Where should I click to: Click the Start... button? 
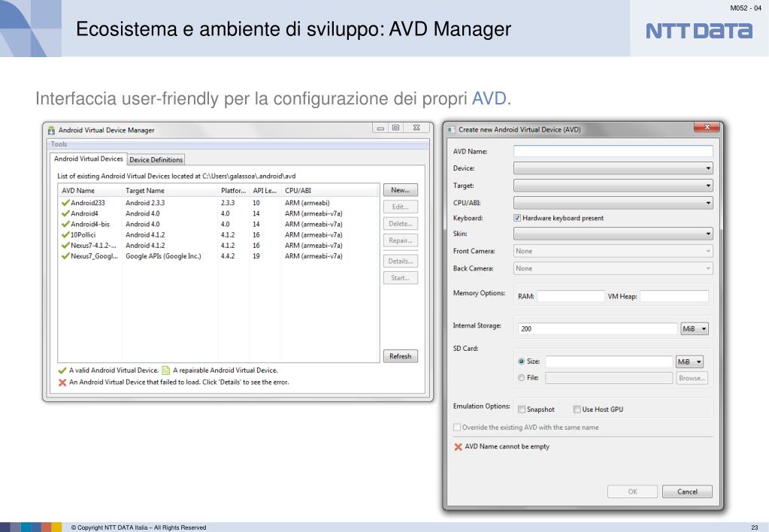click(x=400, y=278)
